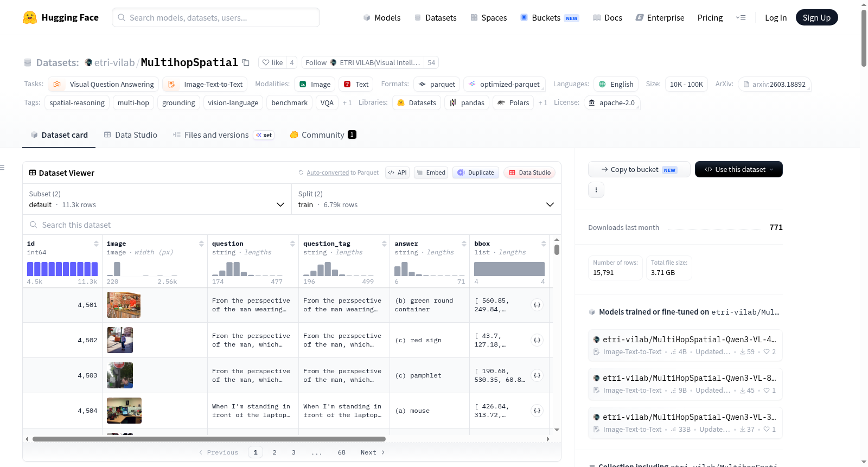Sort by the question column
Viewport: 868px width, 467px height.
tap(292, 244)
